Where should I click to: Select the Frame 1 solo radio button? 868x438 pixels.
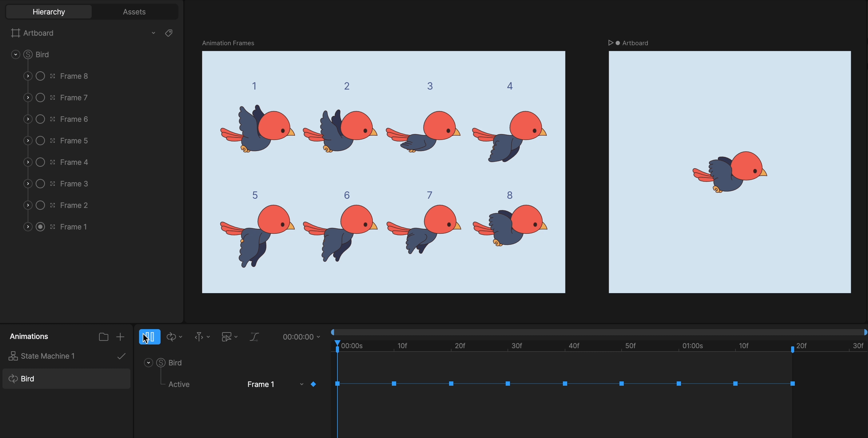click(x=40, y=227)
